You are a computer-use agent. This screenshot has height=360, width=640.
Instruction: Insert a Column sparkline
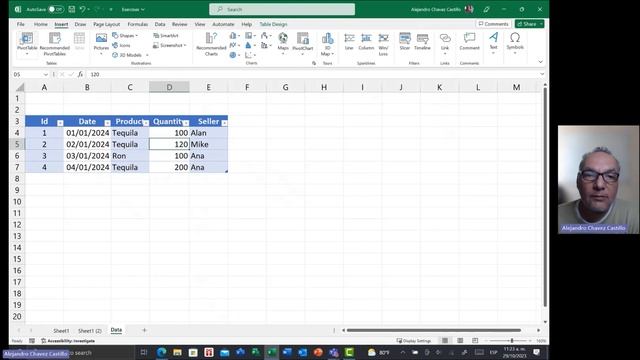pyautogui.click(x=366, y=42)
